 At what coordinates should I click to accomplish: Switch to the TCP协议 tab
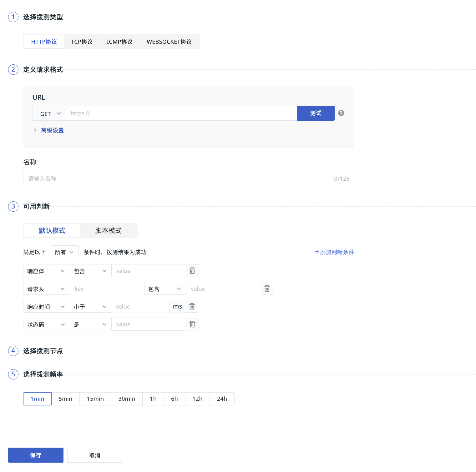(82, 42)
